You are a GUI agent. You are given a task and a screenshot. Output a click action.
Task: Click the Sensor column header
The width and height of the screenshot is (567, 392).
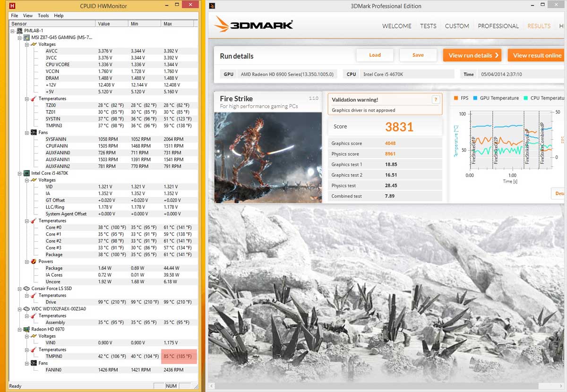[x=52, y=24]
